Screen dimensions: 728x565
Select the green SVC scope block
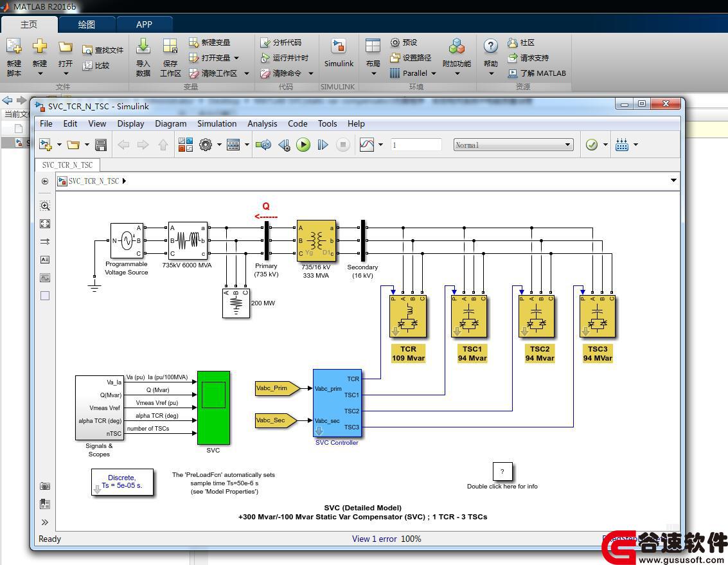click(213, 408)
